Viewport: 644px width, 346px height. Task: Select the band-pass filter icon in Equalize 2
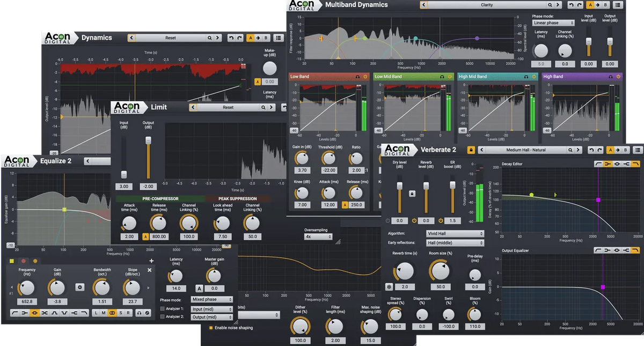point(55,313)
